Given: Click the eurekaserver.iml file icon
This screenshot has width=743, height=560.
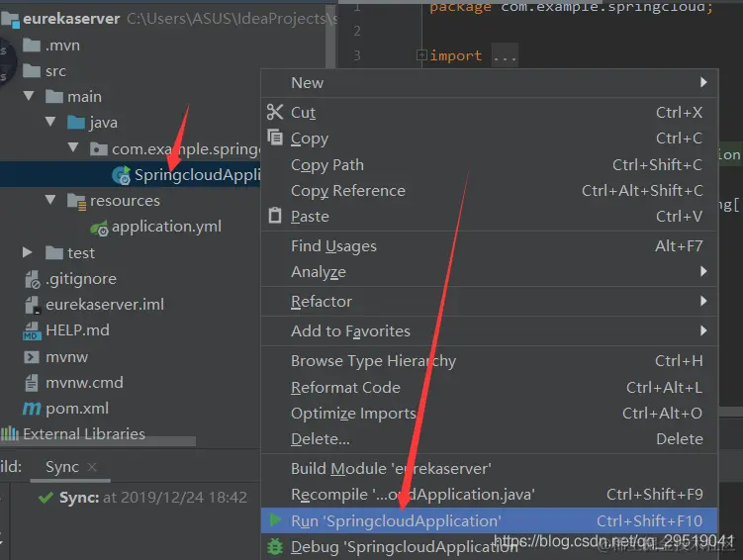Looking at the screenshot, I should (33, 305).
